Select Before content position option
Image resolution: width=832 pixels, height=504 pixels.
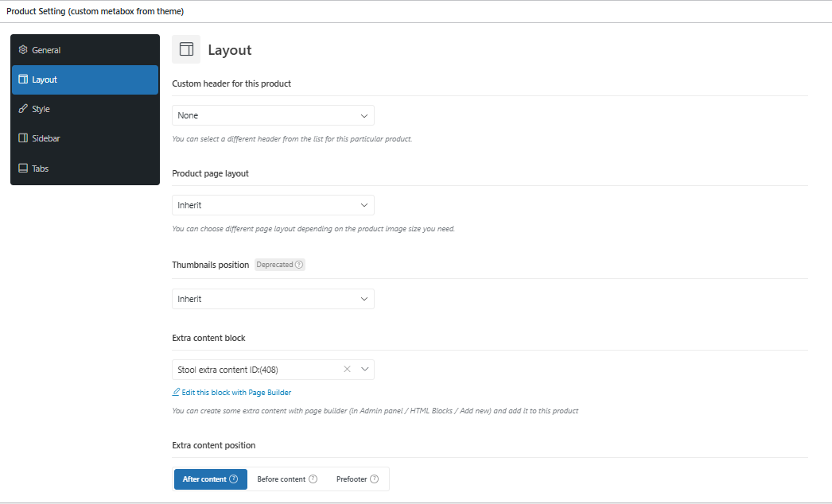282,479
